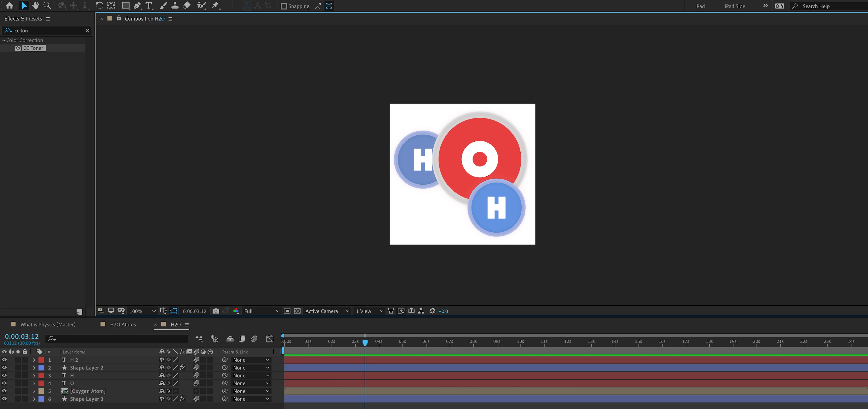Click the current time indicator marker

point(365,342)
